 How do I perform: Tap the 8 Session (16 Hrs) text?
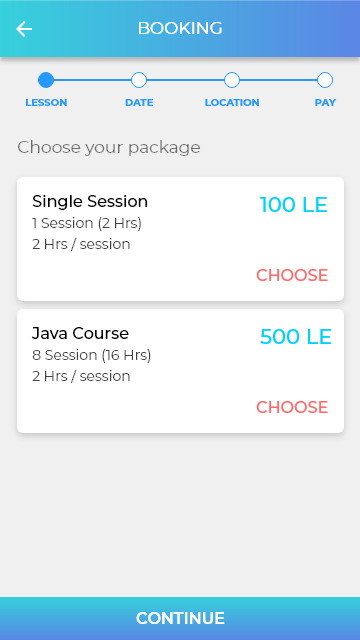point(92,355)
